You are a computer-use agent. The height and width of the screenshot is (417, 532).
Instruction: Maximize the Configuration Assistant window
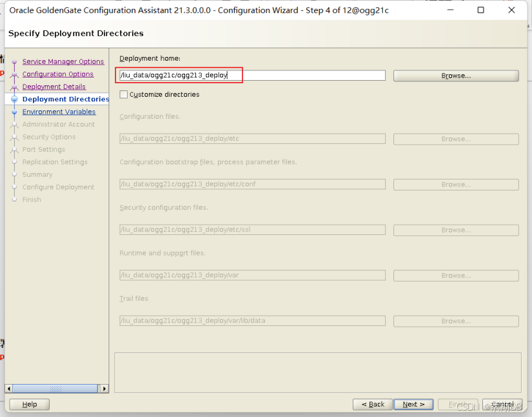click(x=481, y=10)
